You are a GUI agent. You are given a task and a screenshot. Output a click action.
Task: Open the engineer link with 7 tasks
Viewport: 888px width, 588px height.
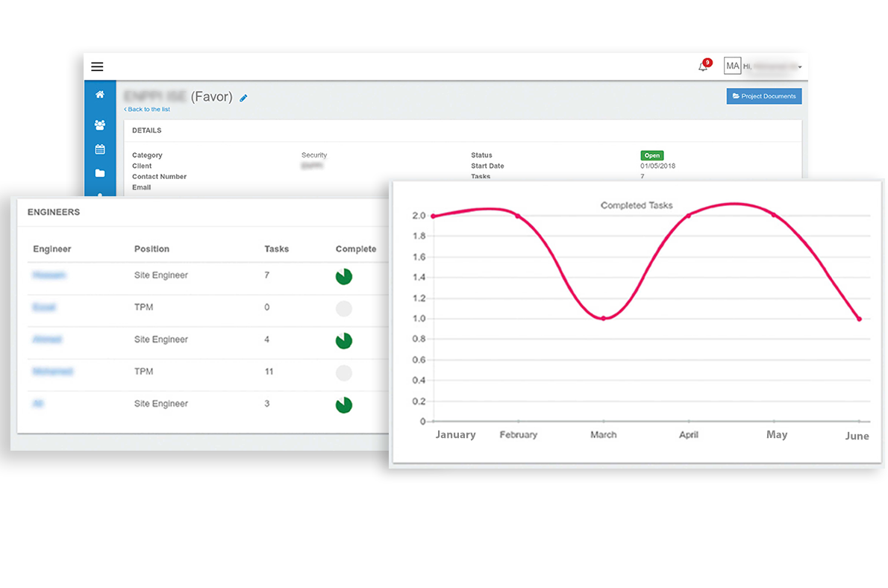[49, 275]
